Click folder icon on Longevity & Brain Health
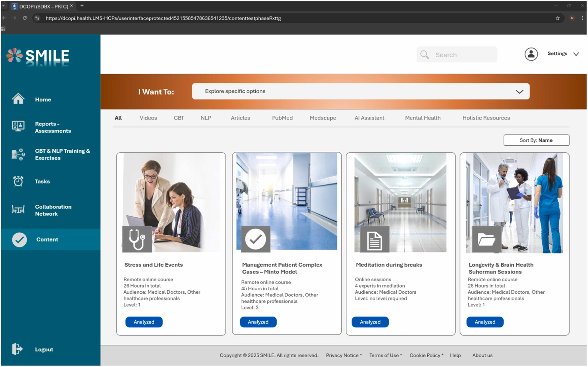Viewport: 588px width, 367px height. pyautogui.click(x=487, y=239)
